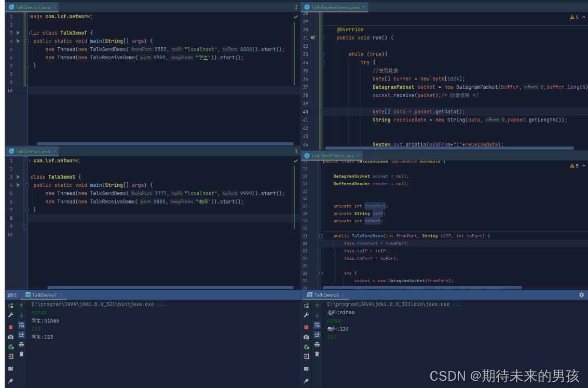Viewport: 588px width, 388px height.
Task: Jump up stack trace in TalkDemoT console
Action: click(21, 305)
